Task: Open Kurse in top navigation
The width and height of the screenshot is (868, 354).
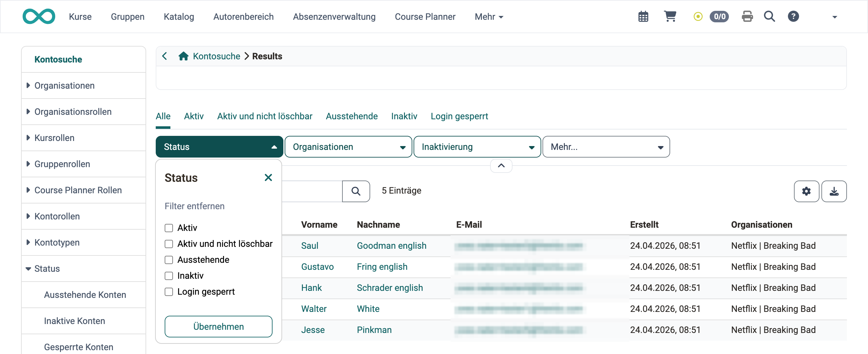Action: pyautogui.click(x=80, y=17)
